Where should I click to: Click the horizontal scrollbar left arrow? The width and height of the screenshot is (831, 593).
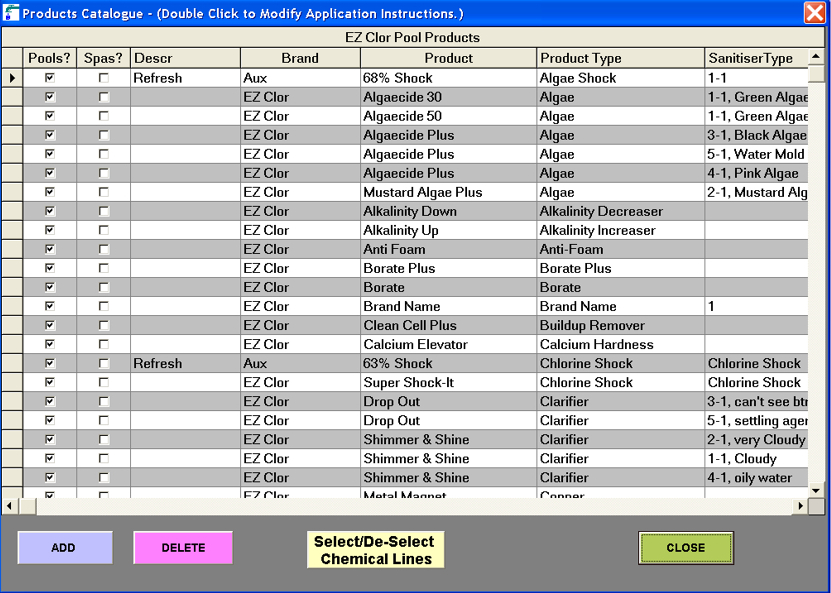pyautogui.click(x=9, y=506)
